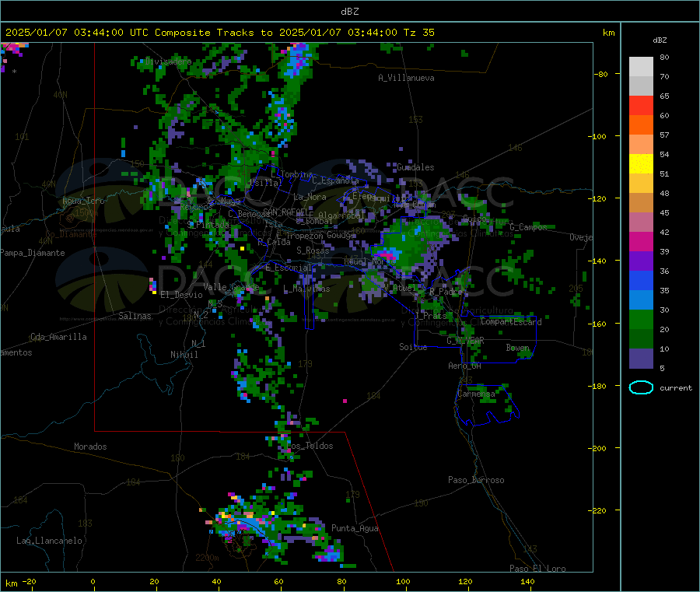Click the dark green 20 dBZ swatch
Image resolution: width=700 pixels, height=592 pixels.
point(641,338)
